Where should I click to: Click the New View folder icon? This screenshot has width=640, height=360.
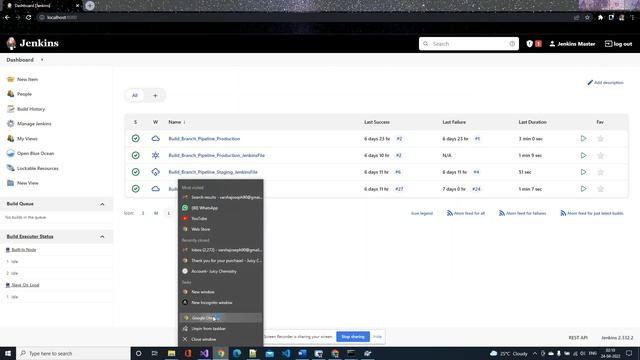11,183
